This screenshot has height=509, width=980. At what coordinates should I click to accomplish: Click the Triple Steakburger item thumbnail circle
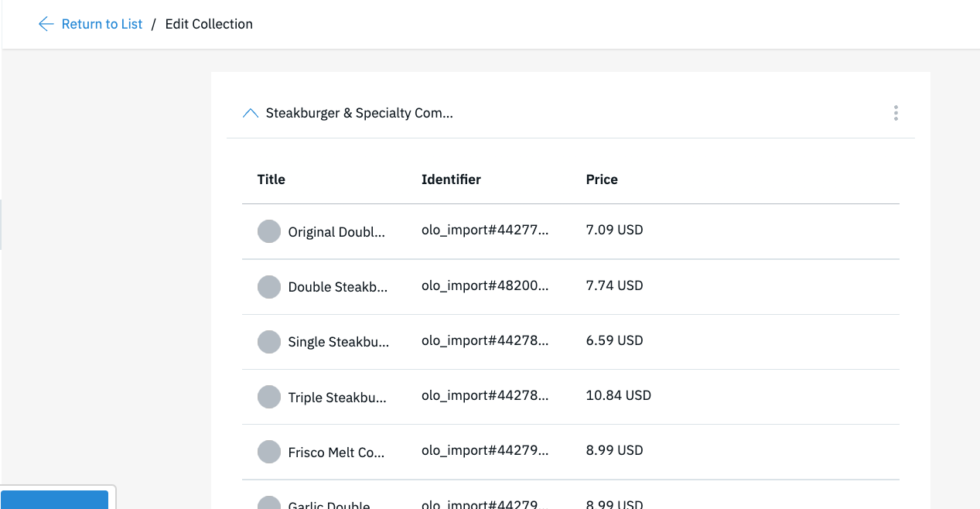(269, 397)
